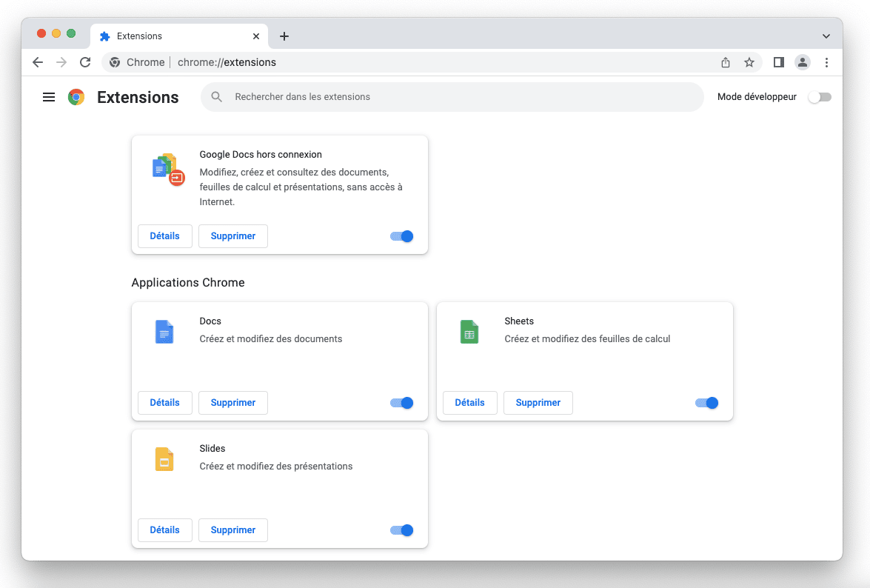Viewport: 870px width, 588px height.
Task: Open Détails for the Sheets app
Action: (470, 403)
